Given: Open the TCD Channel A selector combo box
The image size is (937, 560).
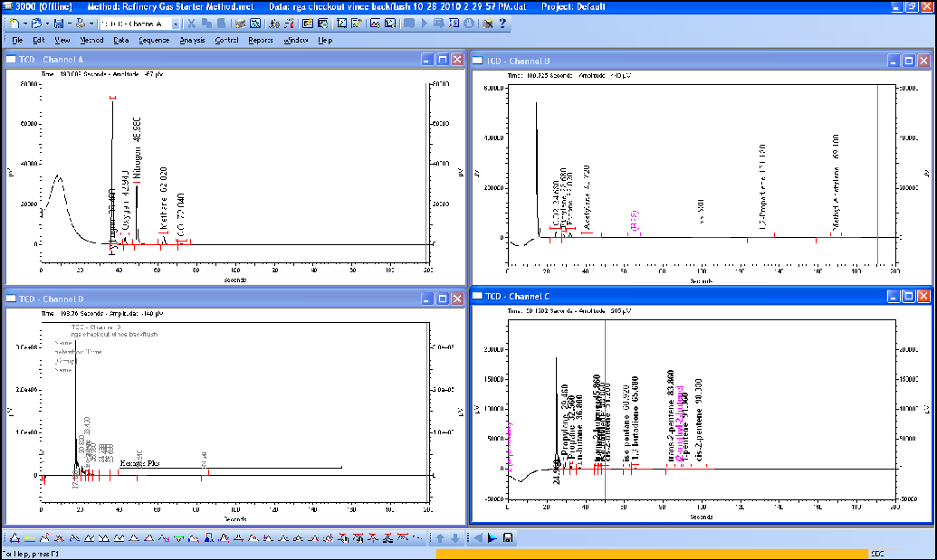Looking at the screenshot, I should (139, 24).
